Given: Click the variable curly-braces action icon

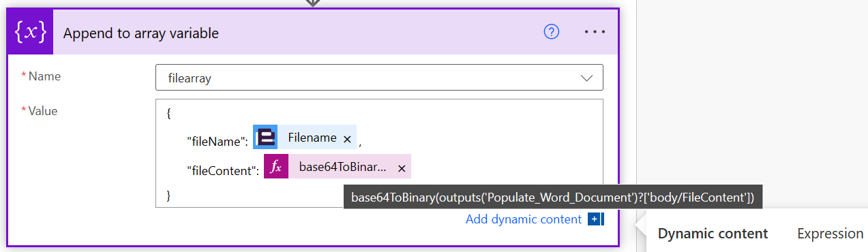Looking at the screenshot, I should coord(30,32).
